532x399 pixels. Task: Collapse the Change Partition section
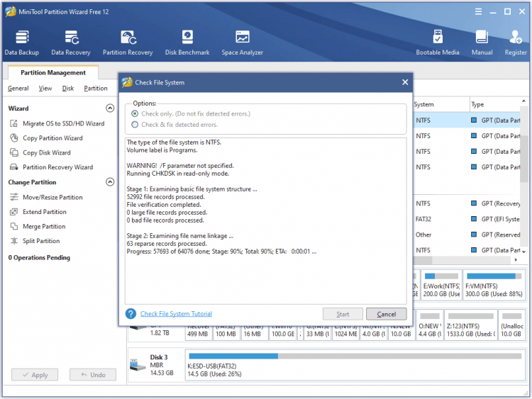click(x=110, y=182)
